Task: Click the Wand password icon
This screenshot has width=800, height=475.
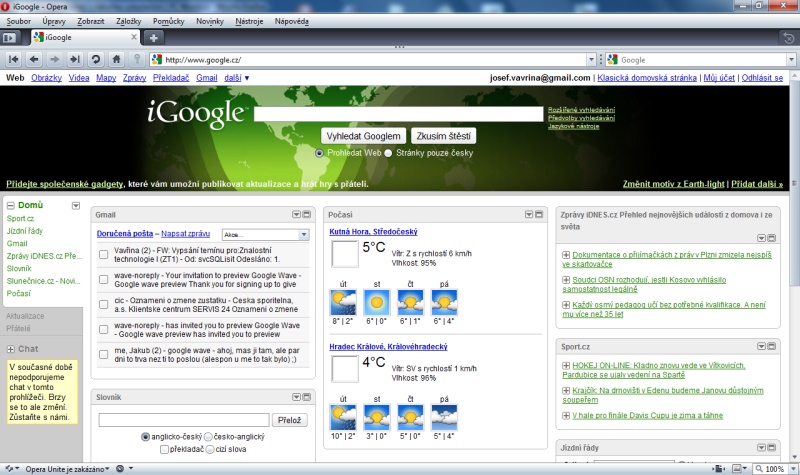Action: pyautogui.click(x=137, y=60)
